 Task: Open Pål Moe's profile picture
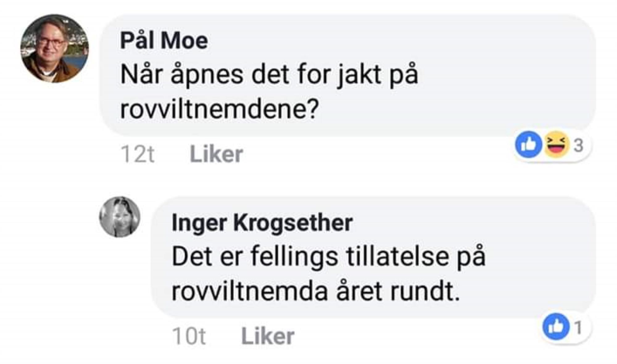point(55,48)
